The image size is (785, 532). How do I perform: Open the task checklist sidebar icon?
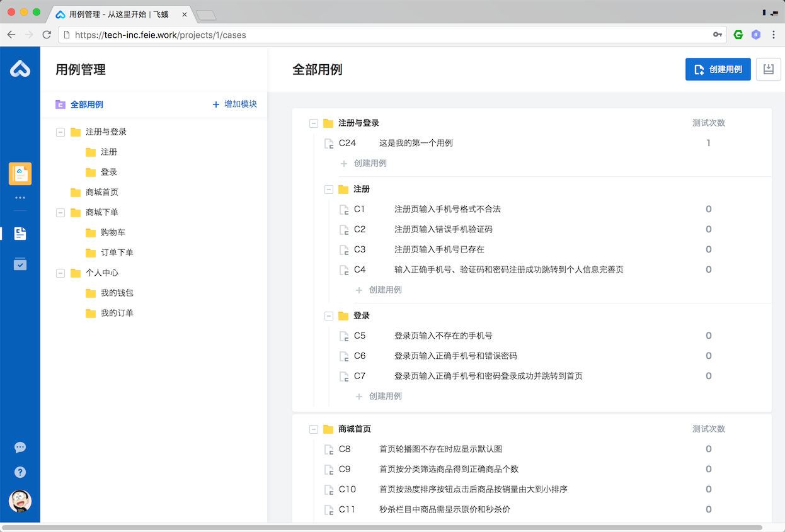click(x=20, y=264)
